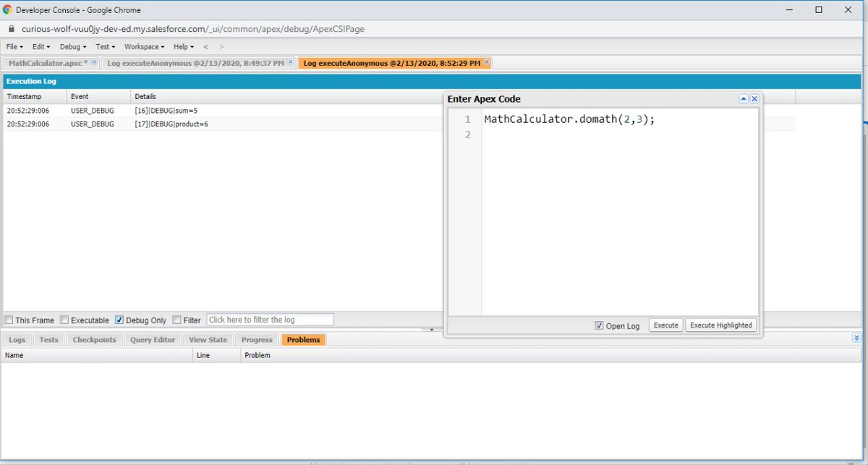Open the Help menu
This screenshot has height=465, width=868.
point(184,47)
